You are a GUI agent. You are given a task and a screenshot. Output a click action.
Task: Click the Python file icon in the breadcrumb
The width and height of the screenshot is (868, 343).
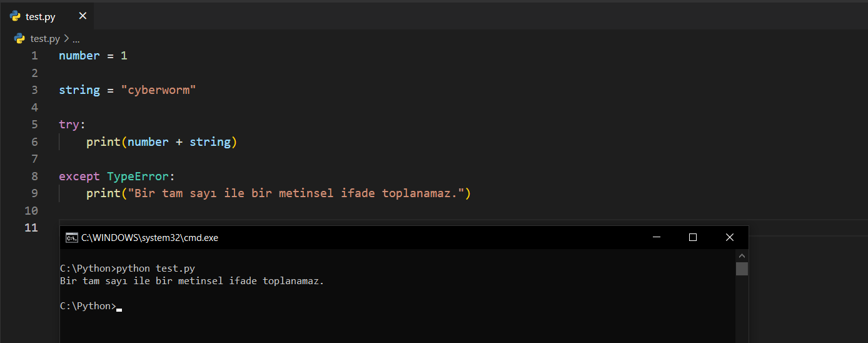coord(19,38)
